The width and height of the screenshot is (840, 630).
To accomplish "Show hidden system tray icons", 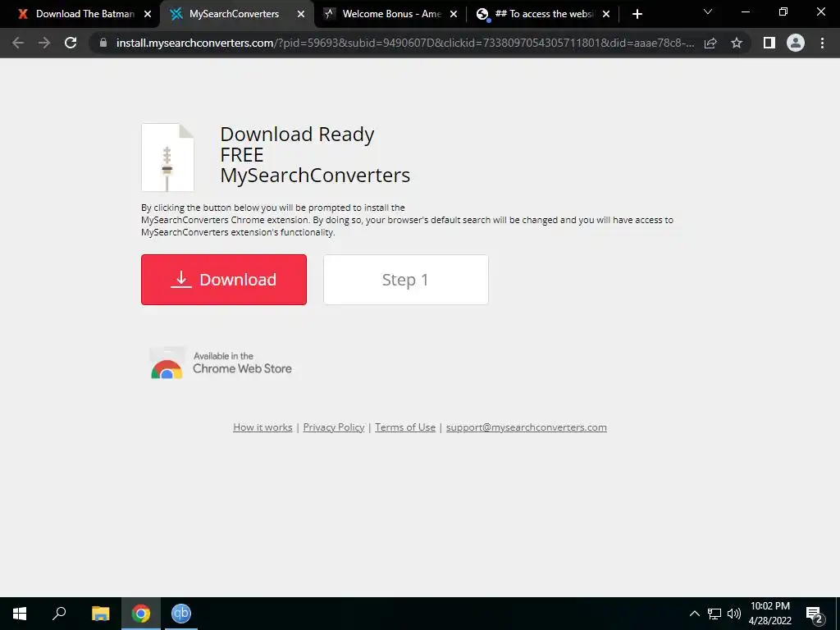I will [694, 614].
